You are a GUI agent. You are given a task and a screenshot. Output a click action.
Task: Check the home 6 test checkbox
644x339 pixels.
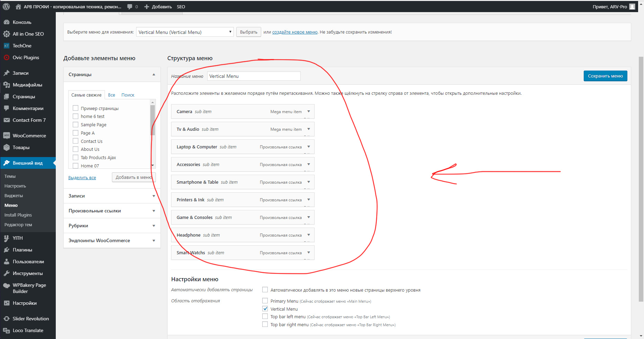[x=76, y=116]
